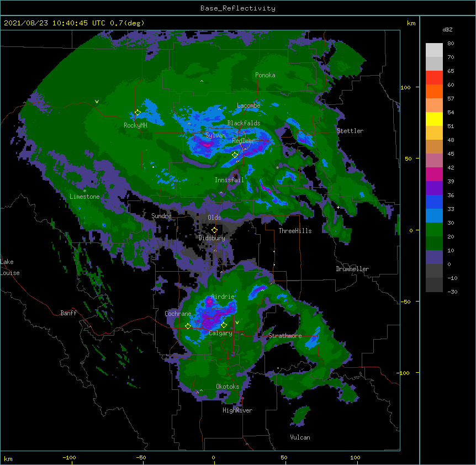Image resolution: width=476 pixels, height=465 pixels.
Task: Click the -10 value on the dBZ scale
Action: (x=452, y=278)
